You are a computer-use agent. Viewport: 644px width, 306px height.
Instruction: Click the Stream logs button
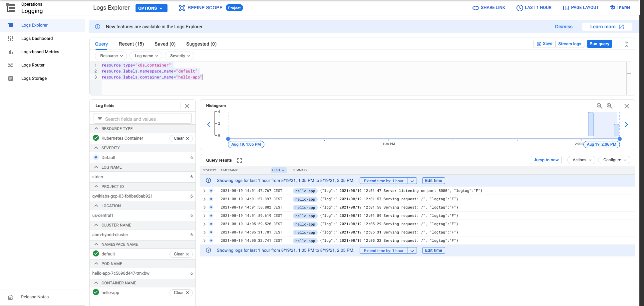point(570,44)
